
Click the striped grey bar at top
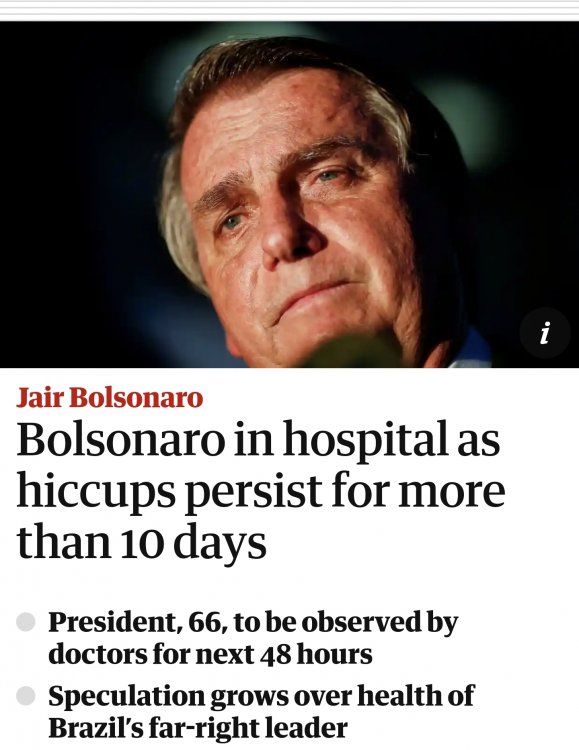(290, 10)
